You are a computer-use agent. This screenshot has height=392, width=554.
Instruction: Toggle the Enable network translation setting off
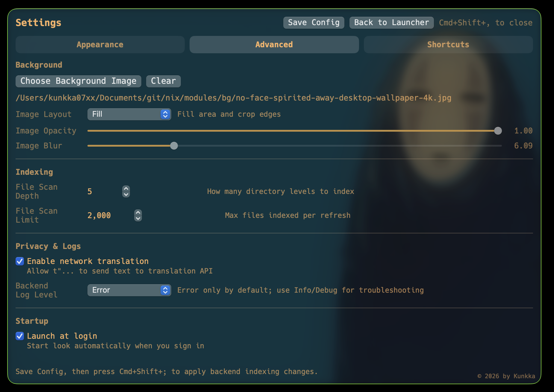tap(19, 261)
